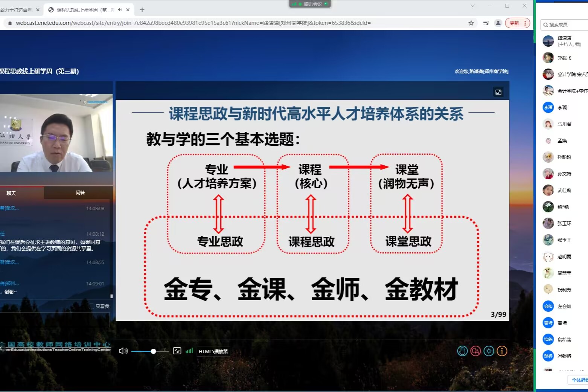This screenshot has height=392, width=588.
Task: Mute the audio of the browser tab
Action: (x=120, y=10)
